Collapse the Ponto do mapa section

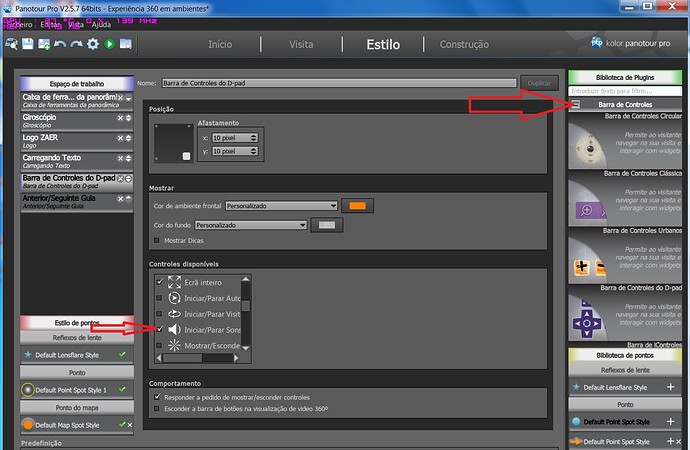coord(77,408)
